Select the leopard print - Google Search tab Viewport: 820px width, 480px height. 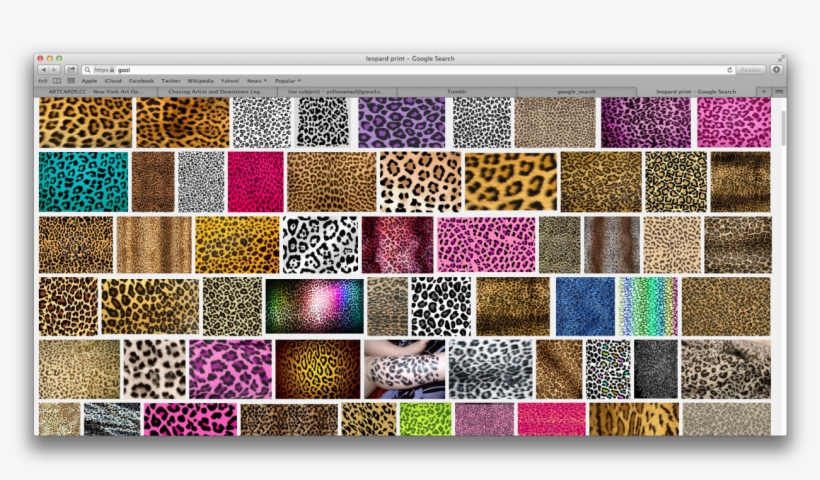pos(696,92)
